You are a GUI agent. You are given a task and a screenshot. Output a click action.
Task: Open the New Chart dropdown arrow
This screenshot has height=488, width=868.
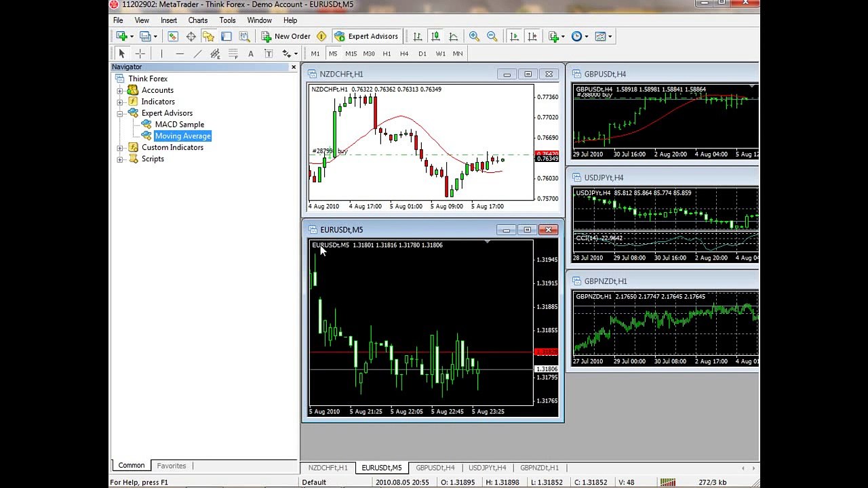(131, 37)
